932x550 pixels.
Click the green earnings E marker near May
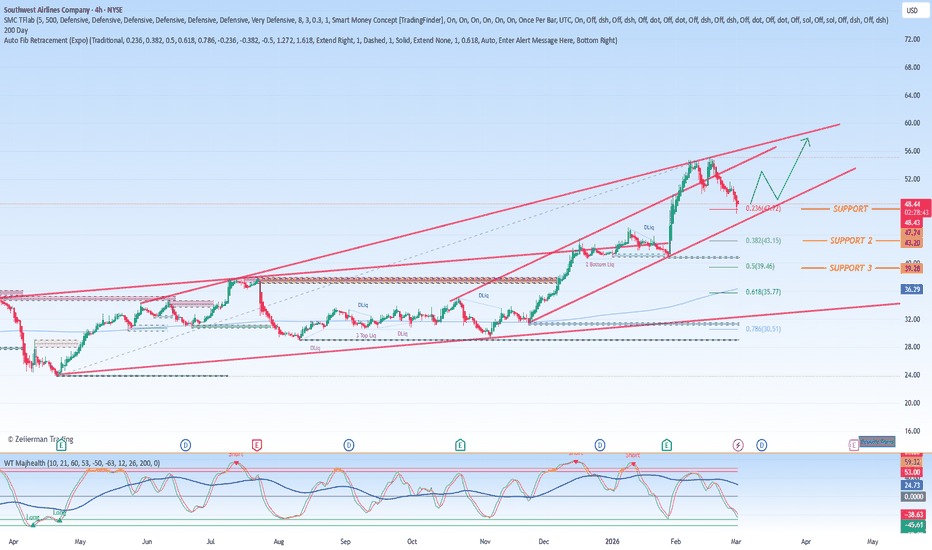click(x=61, y=445)
